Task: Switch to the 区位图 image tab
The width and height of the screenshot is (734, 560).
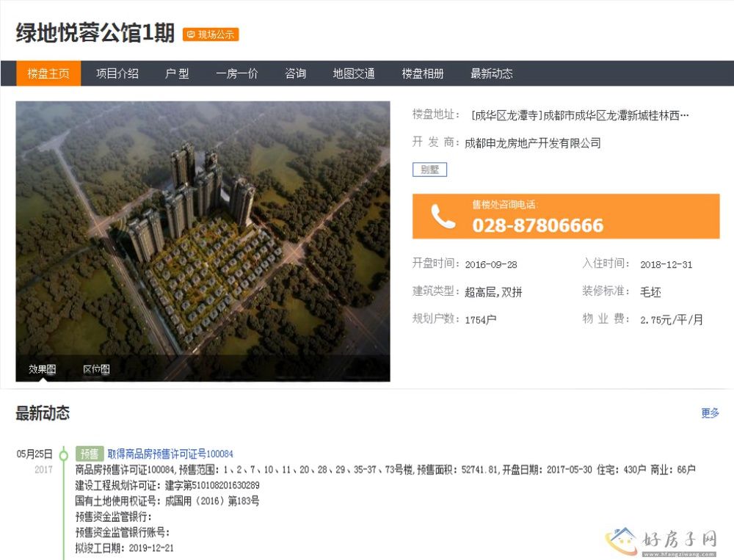Action: click(x=96, y=369)
